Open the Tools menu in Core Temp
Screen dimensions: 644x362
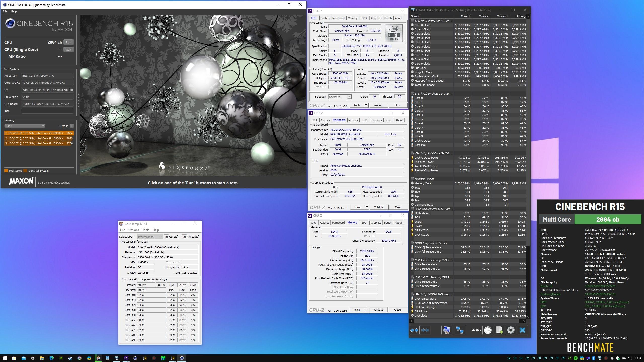146,230
